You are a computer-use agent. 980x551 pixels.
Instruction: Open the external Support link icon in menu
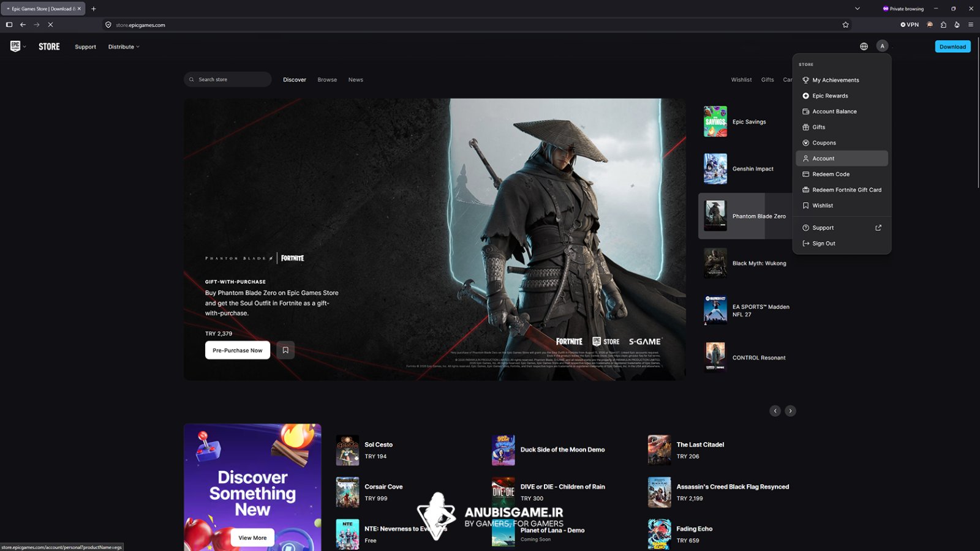878,228
